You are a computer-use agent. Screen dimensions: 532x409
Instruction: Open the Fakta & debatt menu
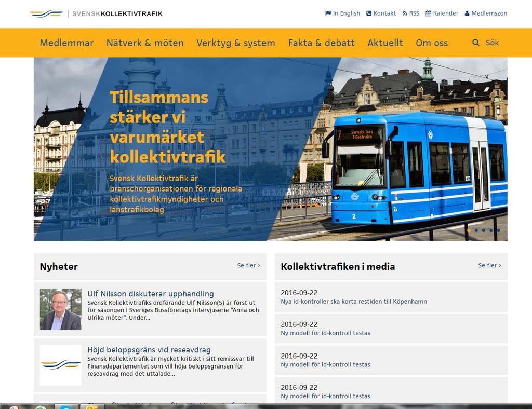click(x=321, y=43)
